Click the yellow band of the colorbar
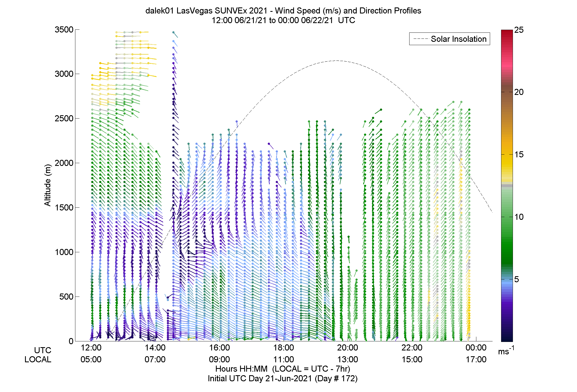 coord(507,162)
